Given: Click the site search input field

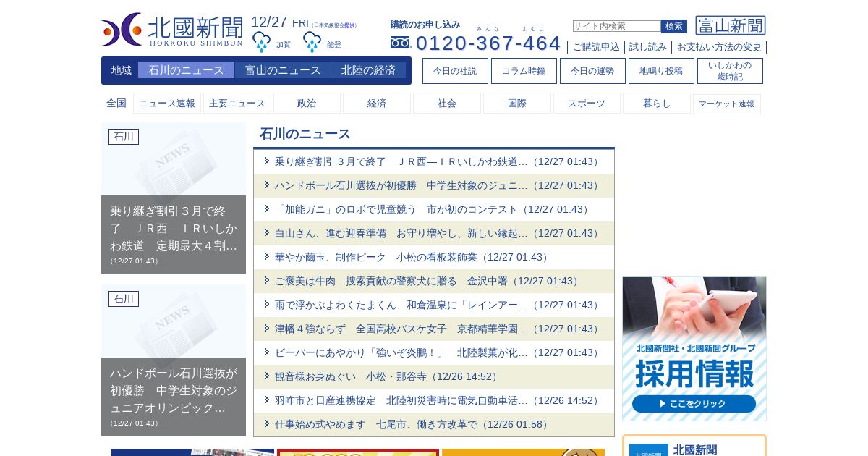Looking at the screenshot, I should tap(616, 26).
